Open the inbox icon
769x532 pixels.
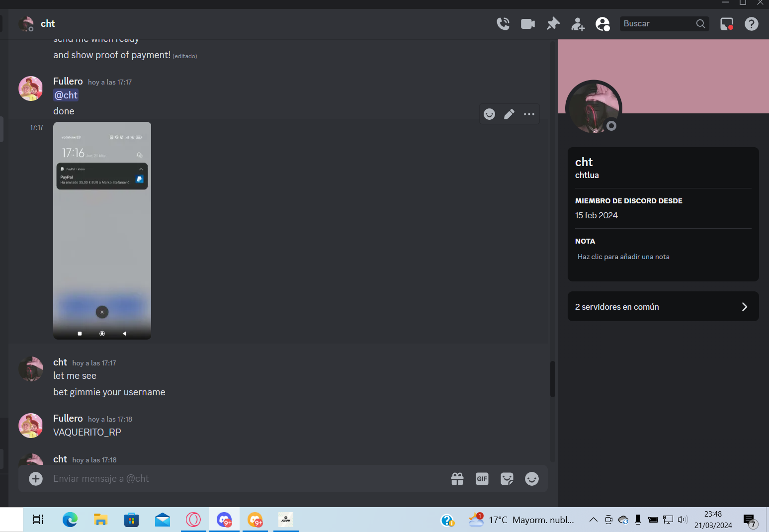click(x=727, y=23)
